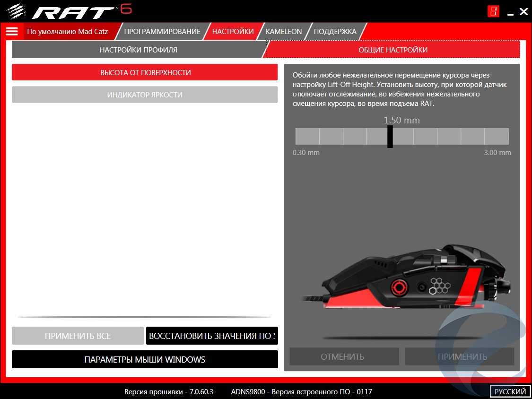Select the ОБЩИЕ НАСТРОЙКИ sub-tab
Screen dimensions: 532x399
(392, 50)
